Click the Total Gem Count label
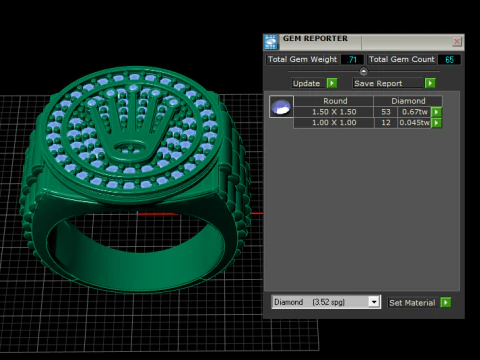This screenshot has width=480, height=360. 401,59
